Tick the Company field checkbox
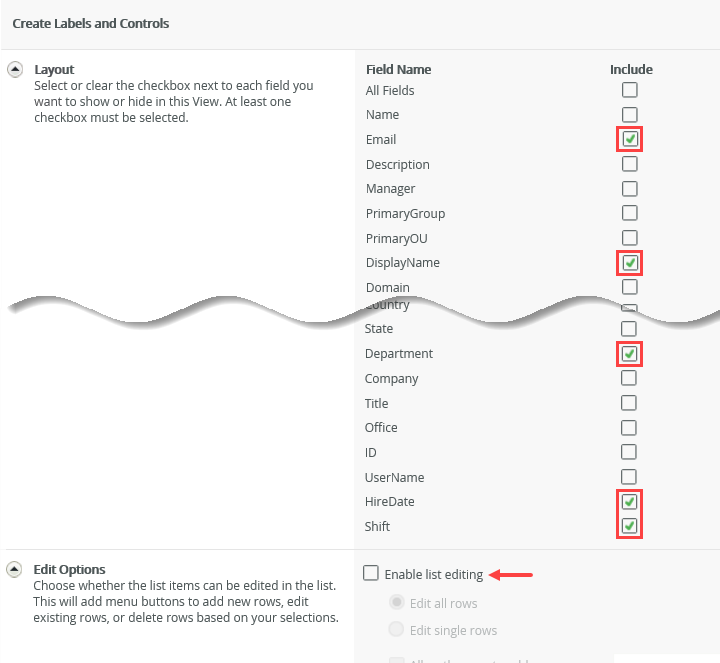 629,379
